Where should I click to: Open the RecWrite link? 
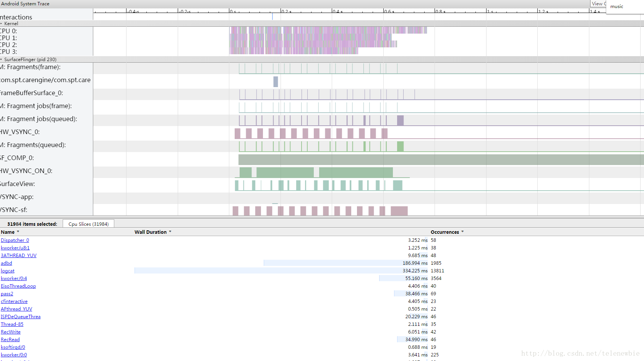tap(11, 332)
